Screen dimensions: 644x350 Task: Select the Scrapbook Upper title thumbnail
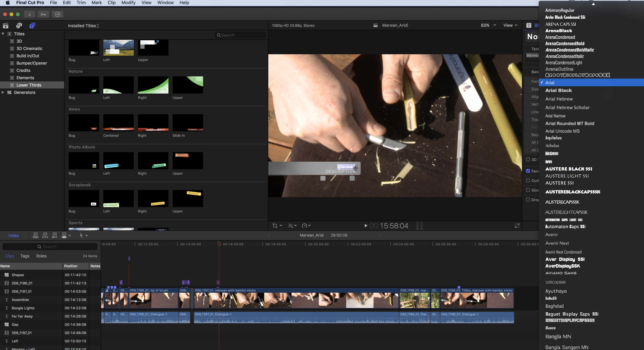click(x=188, y=198)
